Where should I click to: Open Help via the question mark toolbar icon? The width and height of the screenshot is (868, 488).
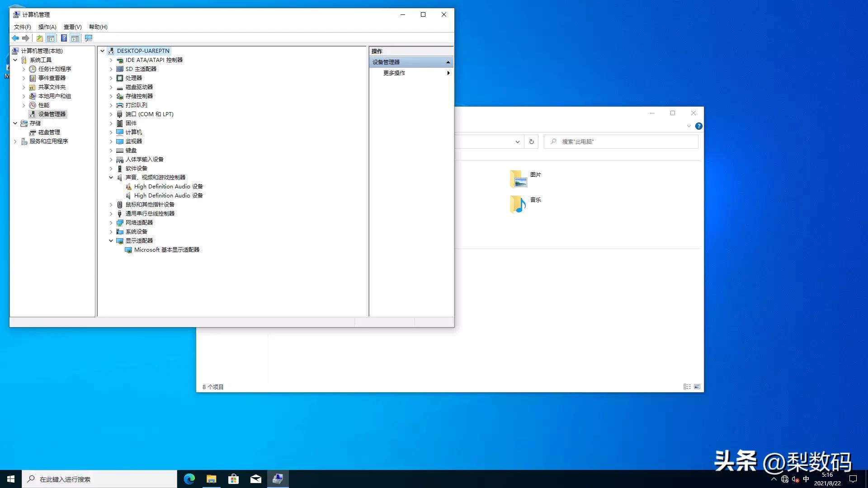[64, 38]
